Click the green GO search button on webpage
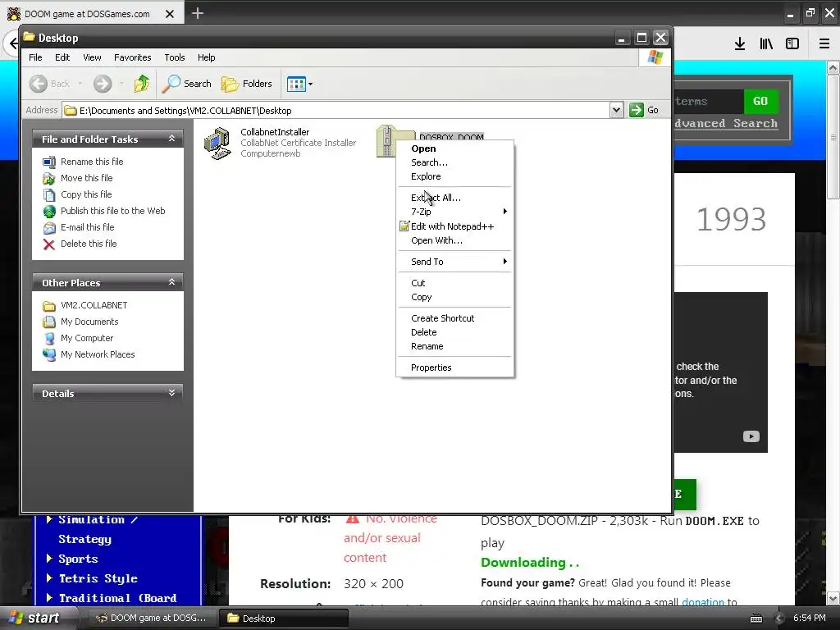 coord(760,101)
